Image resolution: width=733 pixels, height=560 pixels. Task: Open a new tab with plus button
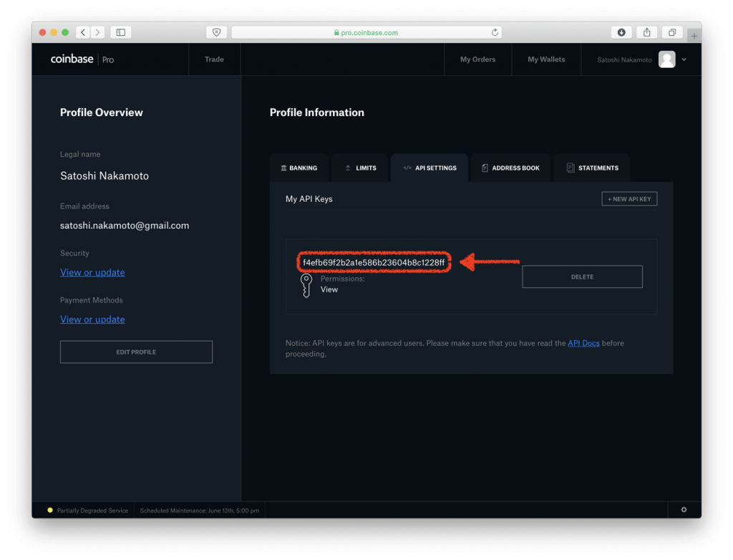(x=694, y=36)
